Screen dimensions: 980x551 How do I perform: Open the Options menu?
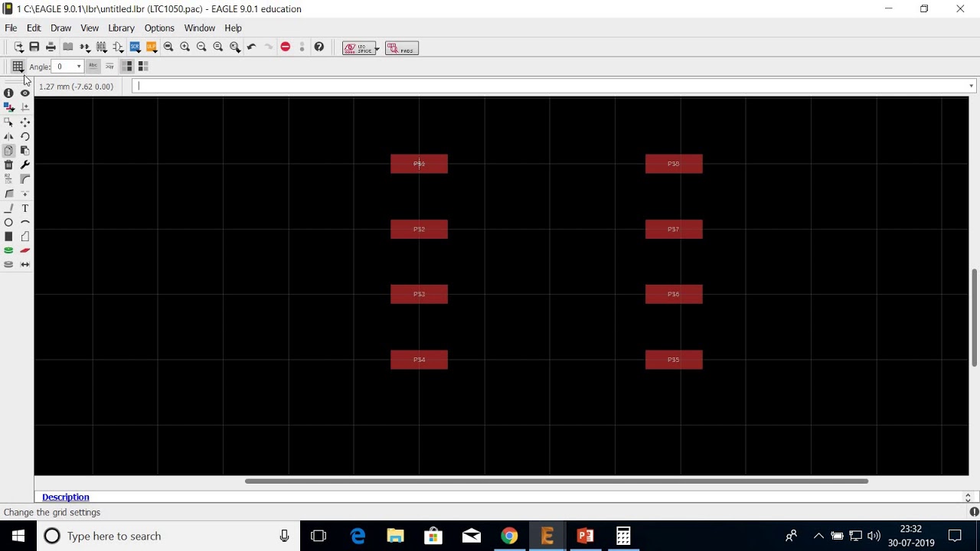pos(159,28)
